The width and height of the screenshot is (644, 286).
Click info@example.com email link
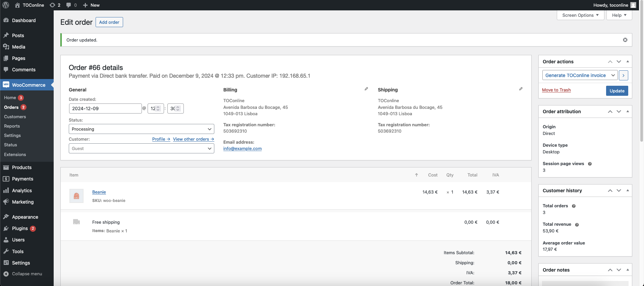click(x=242, y=148)
